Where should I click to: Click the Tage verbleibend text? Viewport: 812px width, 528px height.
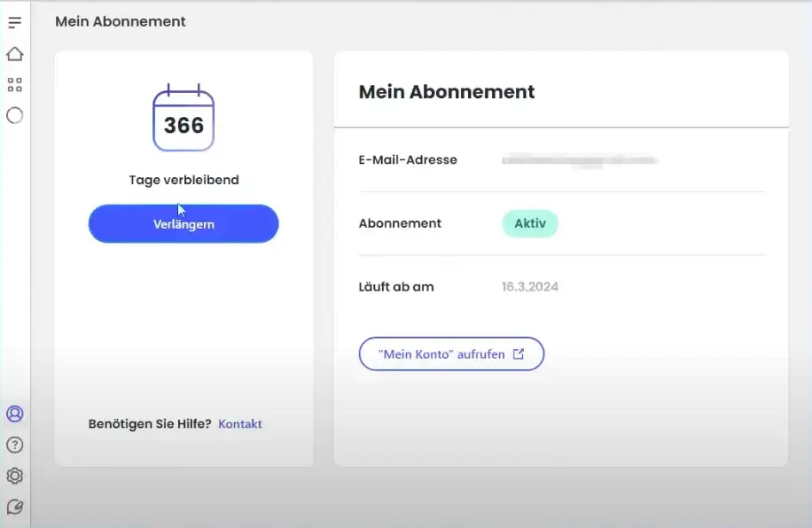[x=183, y=180]
